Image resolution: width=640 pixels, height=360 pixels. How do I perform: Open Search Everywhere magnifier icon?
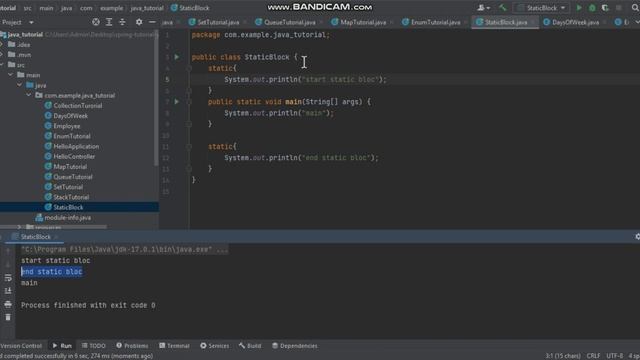[636, 8]
